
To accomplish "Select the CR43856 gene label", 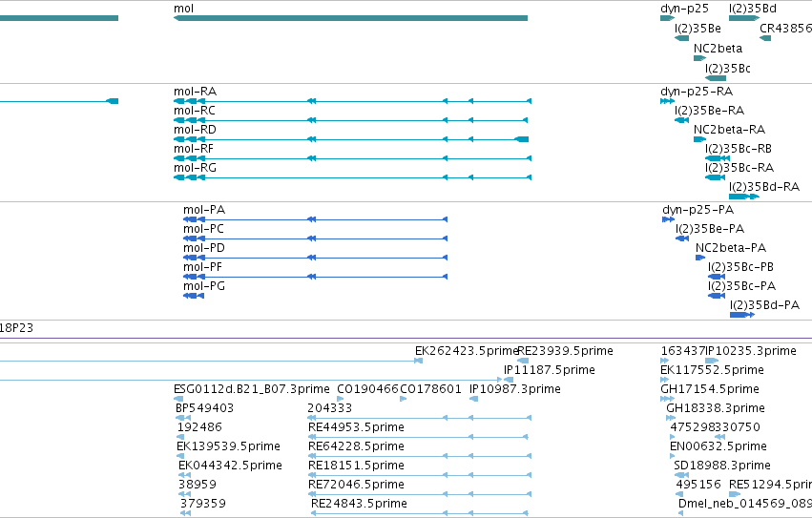I will (x=785, y=29).
